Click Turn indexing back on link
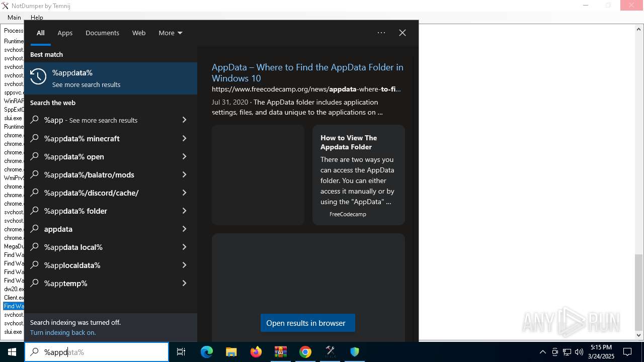Screen dimensions: 644x362 [x=63, y=332]
